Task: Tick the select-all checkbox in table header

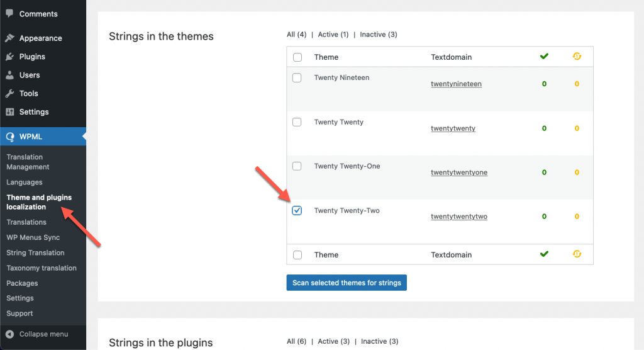Action: 297,57
